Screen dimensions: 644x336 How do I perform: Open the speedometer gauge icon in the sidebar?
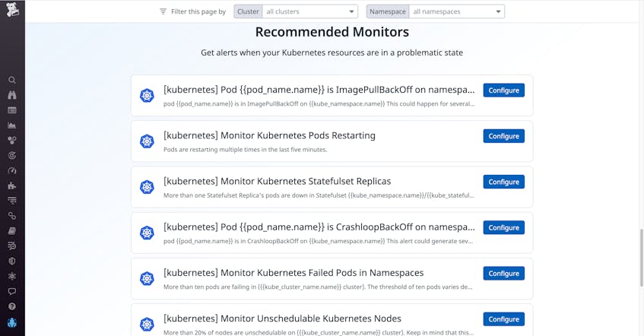(x=12, y=170)
